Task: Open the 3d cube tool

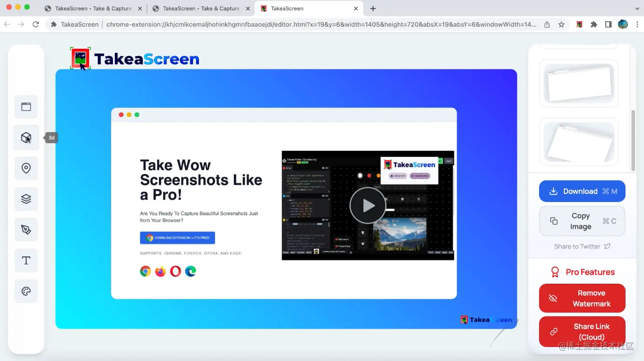Action: tap(26, 137)
